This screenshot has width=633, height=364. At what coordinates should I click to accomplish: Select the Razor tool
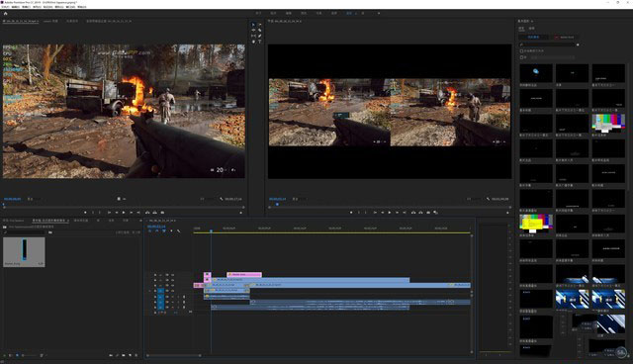click(x=259, y=31)
